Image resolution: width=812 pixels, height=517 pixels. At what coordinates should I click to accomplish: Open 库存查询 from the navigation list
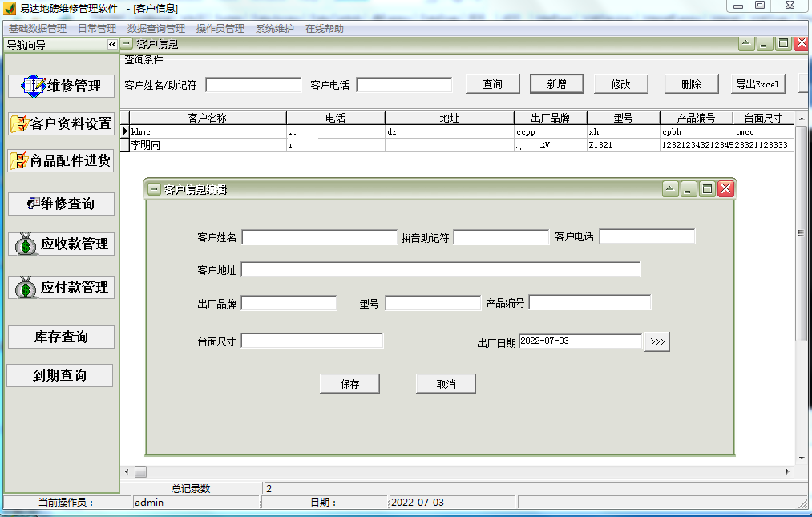(x=61, y=337)
